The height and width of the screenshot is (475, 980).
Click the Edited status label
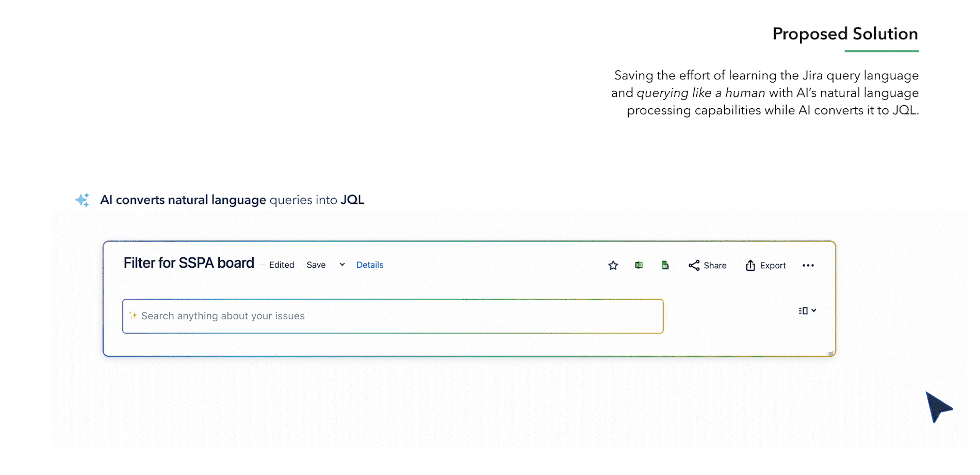[x=282, y=265]
